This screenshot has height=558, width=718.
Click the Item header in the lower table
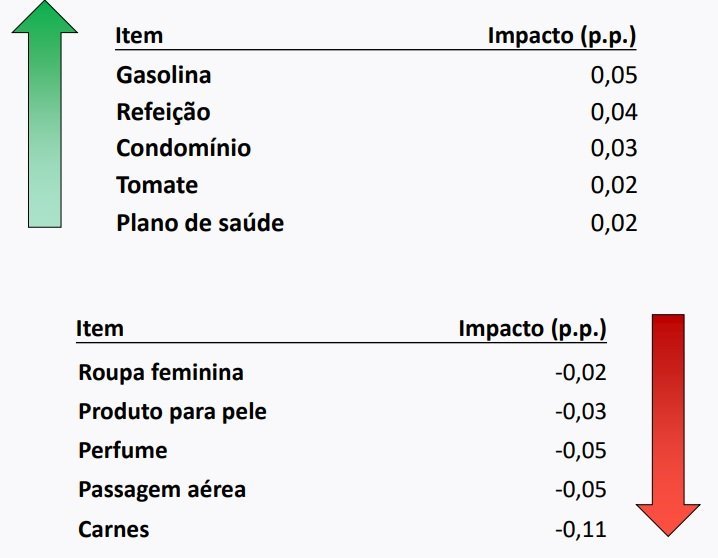tap(100, 328)
